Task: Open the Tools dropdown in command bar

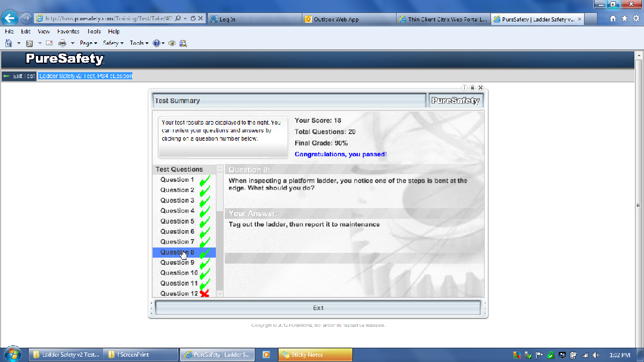Action: click(140, 43)
